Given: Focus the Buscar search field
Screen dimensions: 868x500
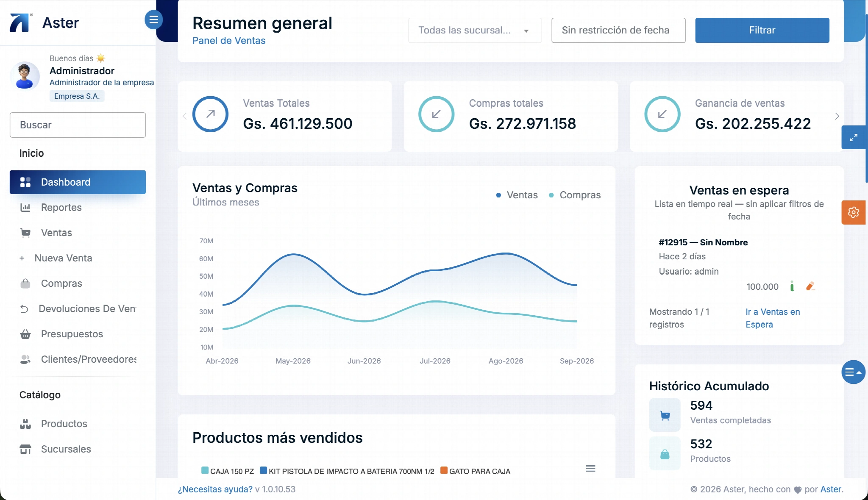Looking at the screenshot, I should [78, 125].
